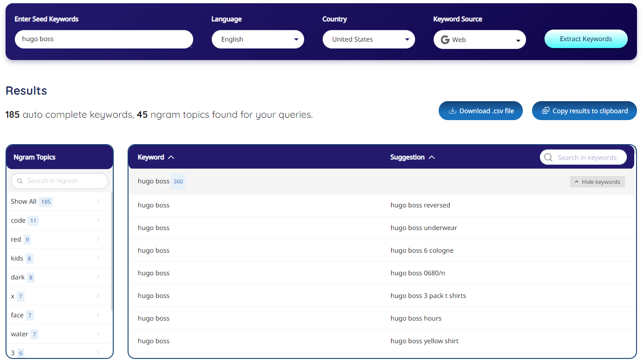Open the Language dropdown set to English
Screen dimensions: 643x364
coord(258,39)
